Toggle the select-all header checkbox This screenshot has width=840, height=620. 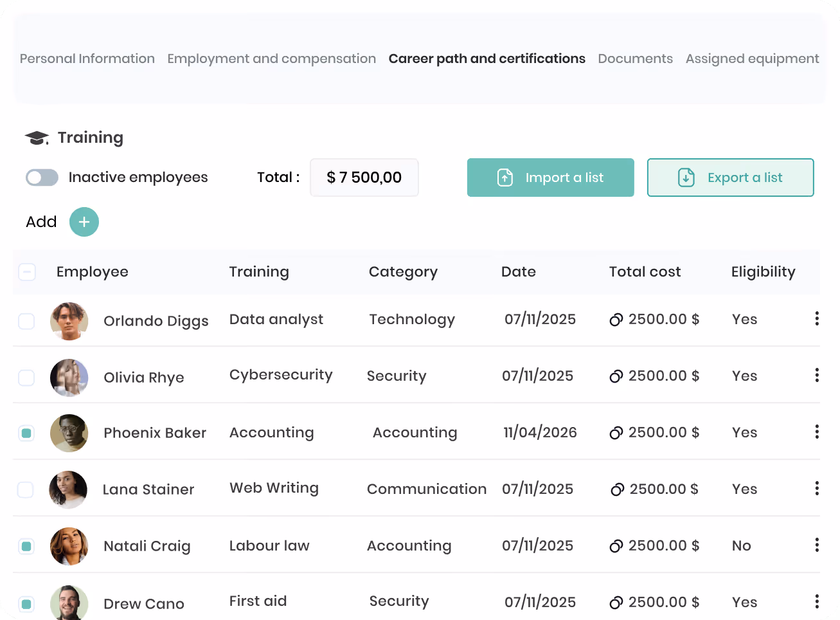click(27, 272)
